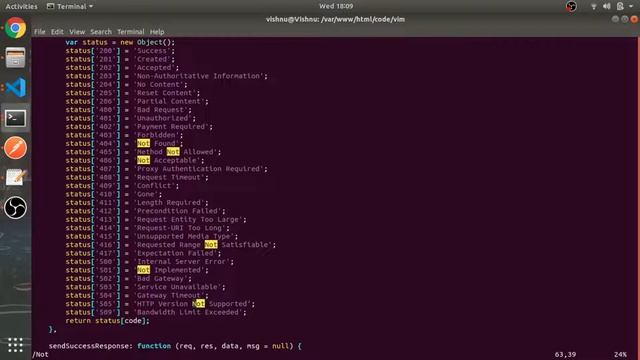The image size is (640, 360).
Task: Click 'Gateway Timeout' string
Action: (x=169, y=296)
